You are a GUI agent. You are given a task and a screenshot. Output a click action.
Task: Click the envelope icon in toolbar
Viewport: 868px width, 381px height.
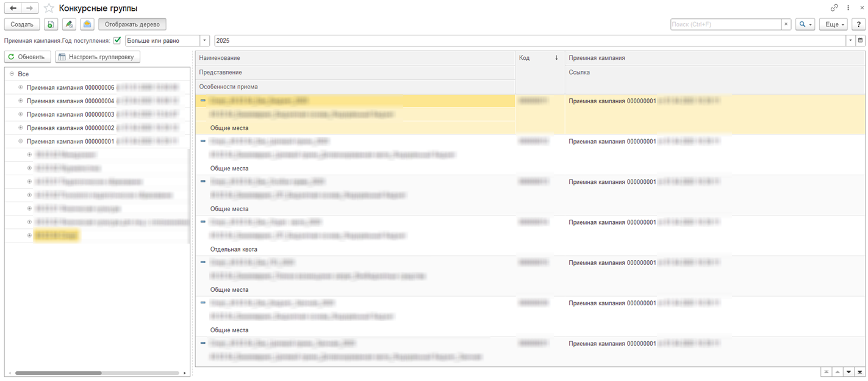(87, 24)
